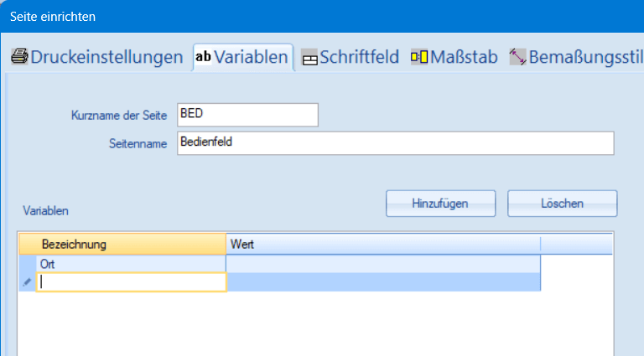This screenshot has height=356, width=644.
Task: Click the pencil edit indicator in the row header
Action: (27, 283)
